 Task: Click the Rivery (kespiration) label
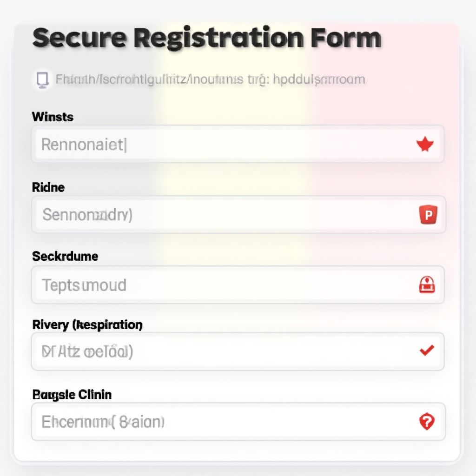(87, 324)
